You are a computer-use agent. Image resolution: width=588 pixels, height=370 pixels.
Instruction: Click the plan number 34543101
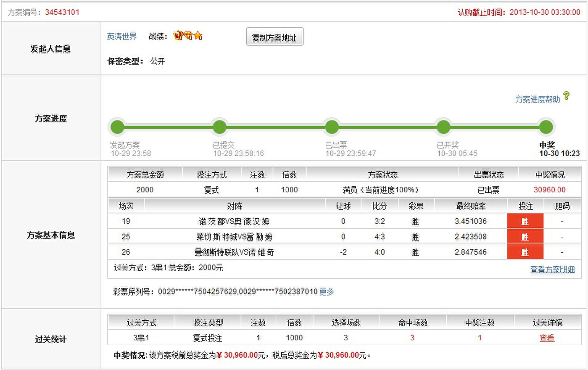pyautogui.click(x=62, y=12)
